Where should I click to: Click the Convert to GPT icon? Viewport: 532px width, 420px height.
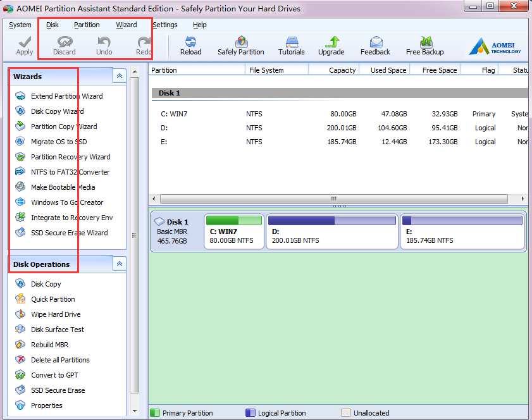(x=20, y=374)
